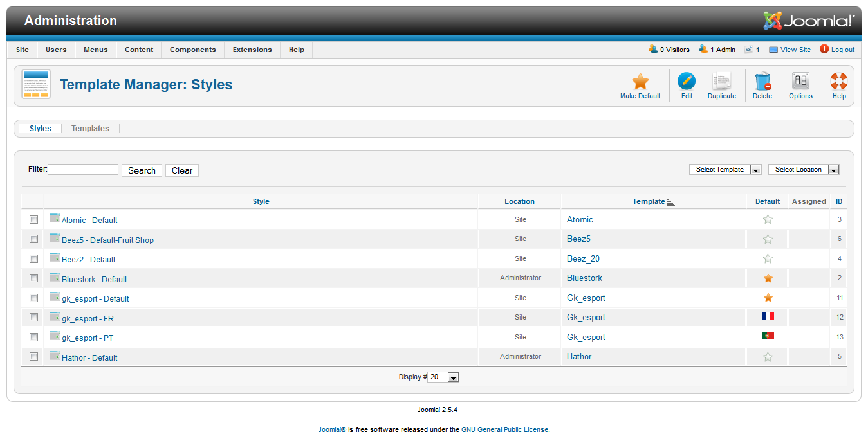The height and width of the screenshot is (434, 868).
Task: Check the Bluestork - Default row checkbox
Action: click(x=33, y=278)
